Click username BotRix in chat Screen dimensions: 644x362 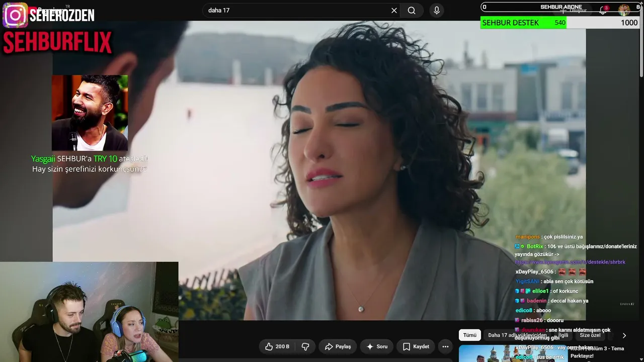coord(535,246)
